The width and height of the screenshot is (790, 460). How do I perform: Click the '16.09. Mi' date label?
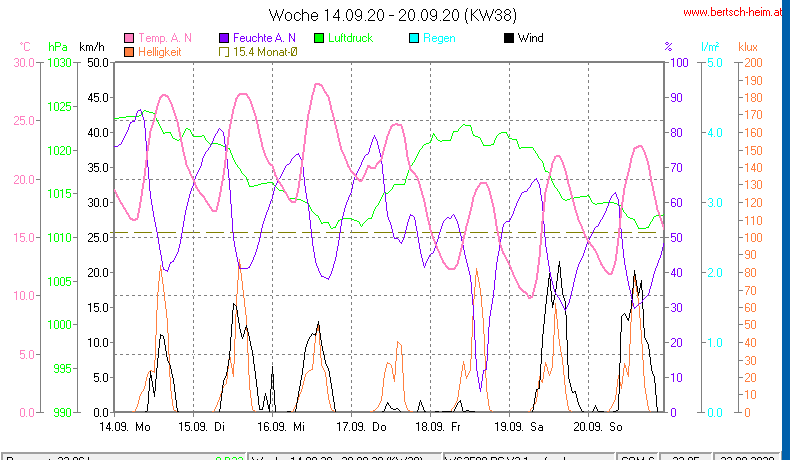coord(280,427)
